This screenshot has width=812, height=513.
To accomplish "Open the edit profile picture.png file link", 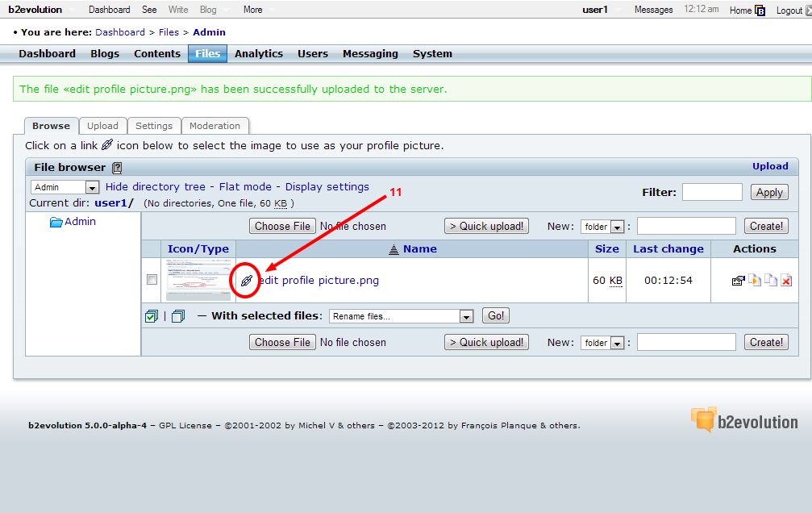I will coord(319,281).
